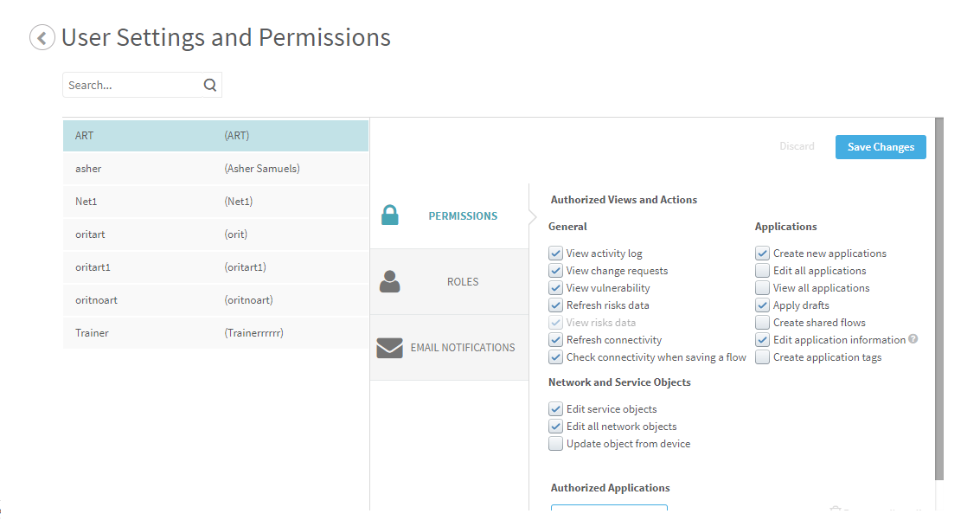Focus the Search input field
980x520 pixels.
131,85
